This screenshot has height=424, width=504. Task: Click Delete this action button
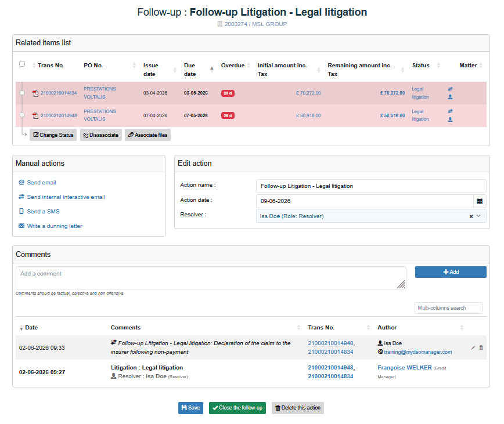coord(298,408)
